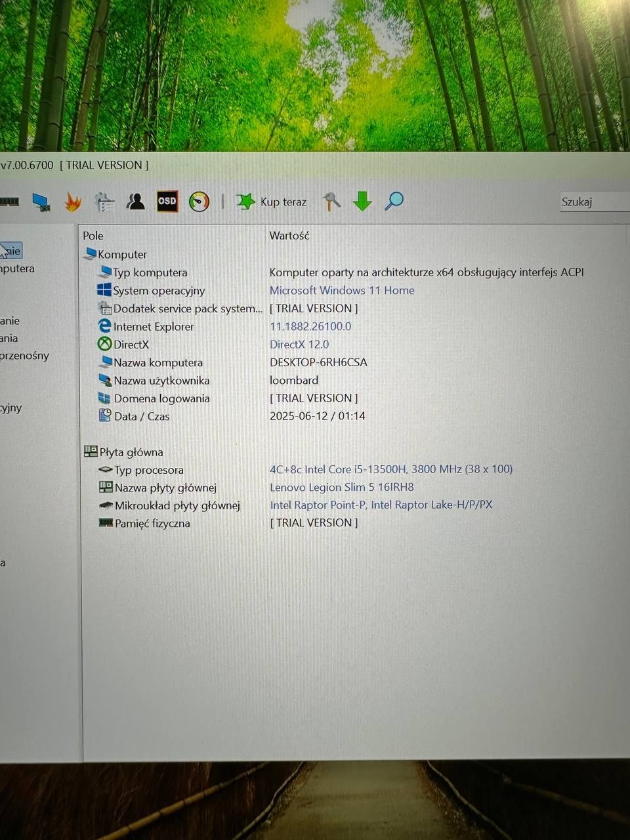Click the 2025-06-12 / 01:14 value

pos(318,416)
